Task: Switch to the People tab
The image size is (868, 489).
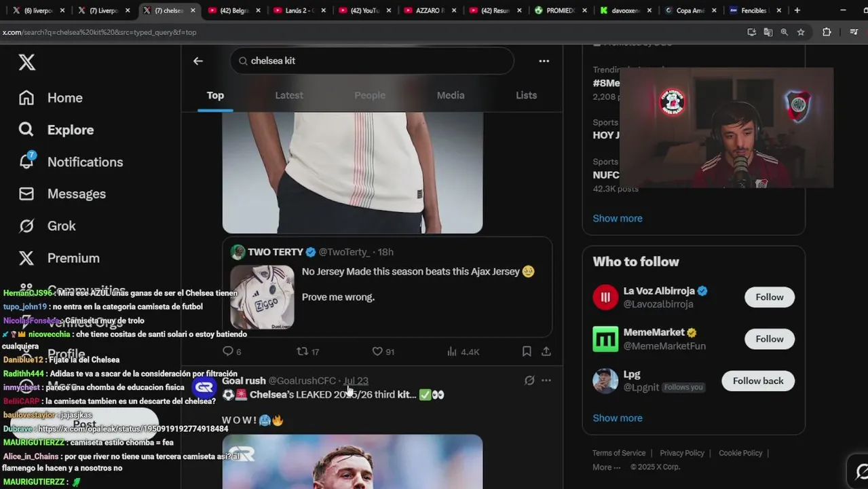Action: coord(370,96)
